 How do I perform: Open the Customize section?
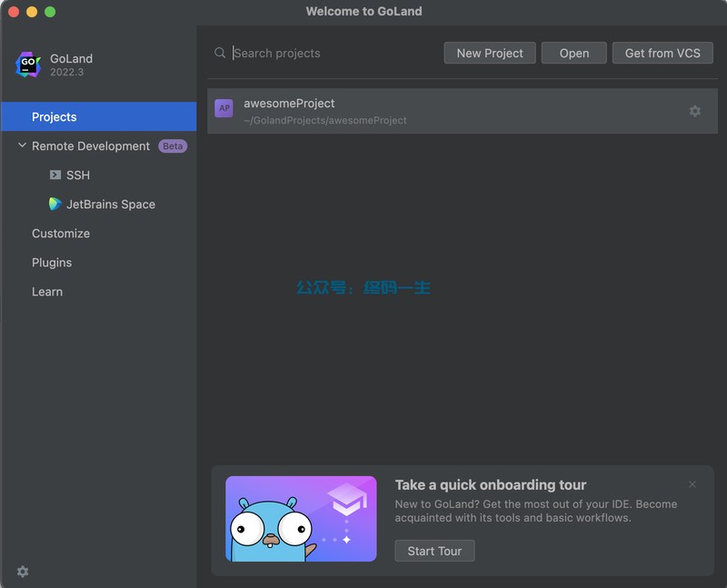61,234
